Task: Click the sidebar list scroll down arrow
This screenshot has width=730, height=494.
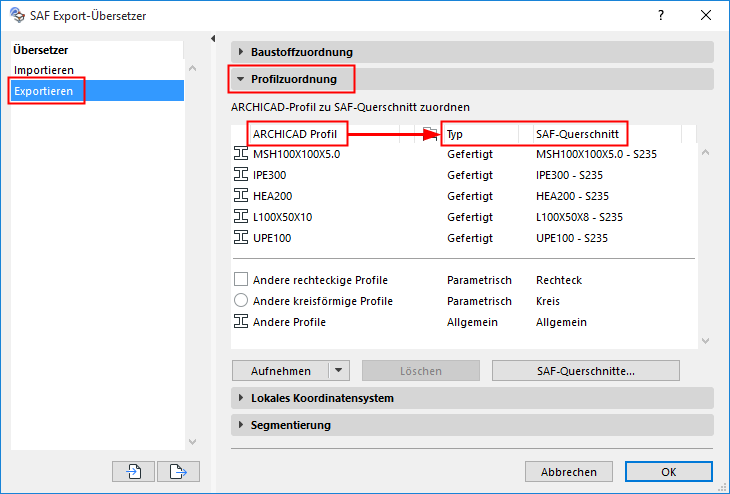Action: click(x=192, y=441)
